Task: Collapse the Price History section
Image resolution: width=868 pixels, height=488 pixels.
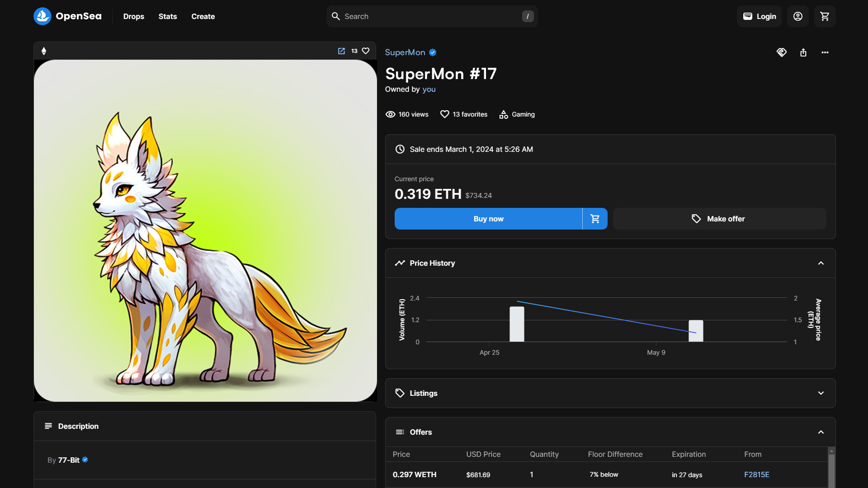Action: coord(821,263)
